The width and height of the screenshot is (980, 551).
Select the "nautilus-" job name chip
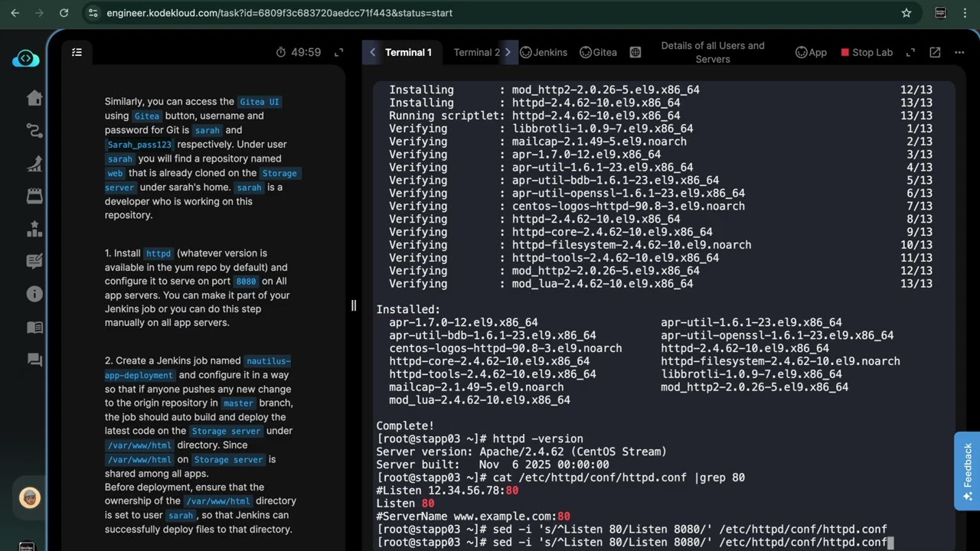point(268,361)
